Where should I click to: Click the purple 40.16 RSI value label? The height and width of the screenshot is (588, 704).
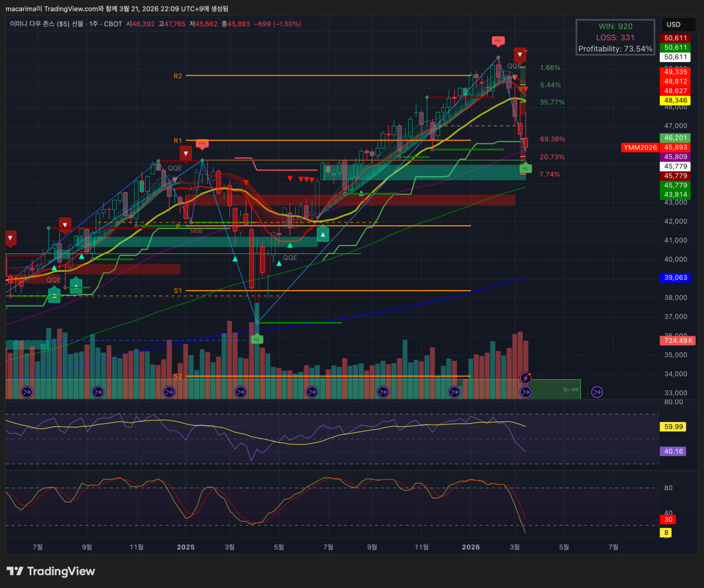(x=673, y=451)
